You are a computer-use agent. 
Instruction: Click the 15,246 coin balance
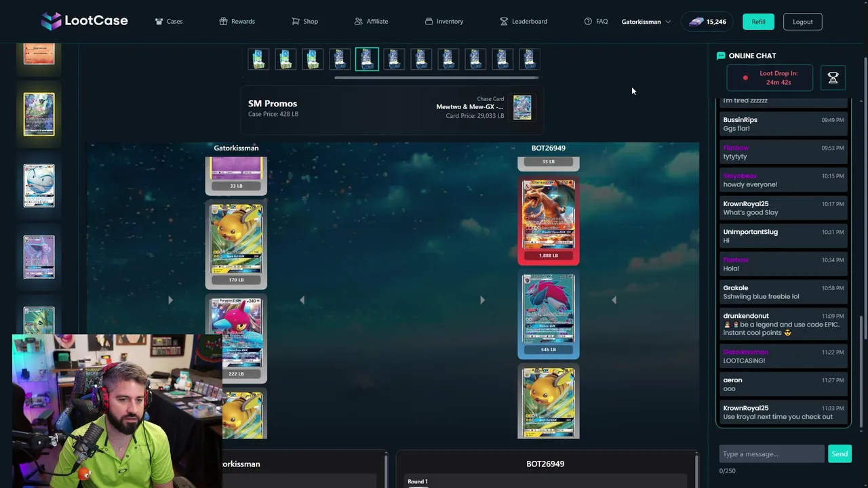[x=707, y=22]
